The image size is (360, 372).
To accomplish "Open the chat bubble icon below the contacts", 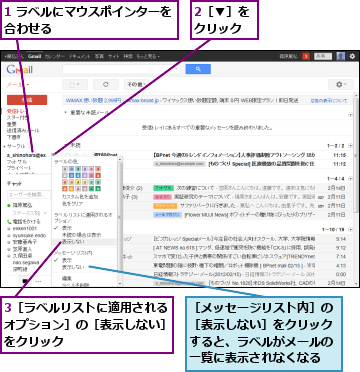I will click(x=25, y=282).
